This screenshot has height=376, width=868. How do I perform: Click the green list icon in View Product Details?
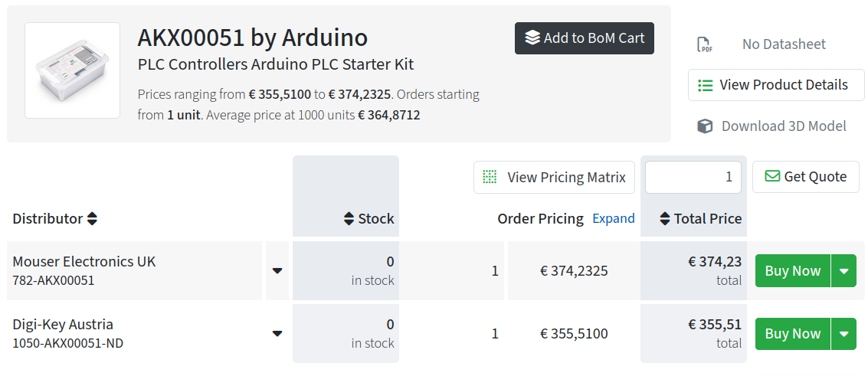(x=706, y=85)
